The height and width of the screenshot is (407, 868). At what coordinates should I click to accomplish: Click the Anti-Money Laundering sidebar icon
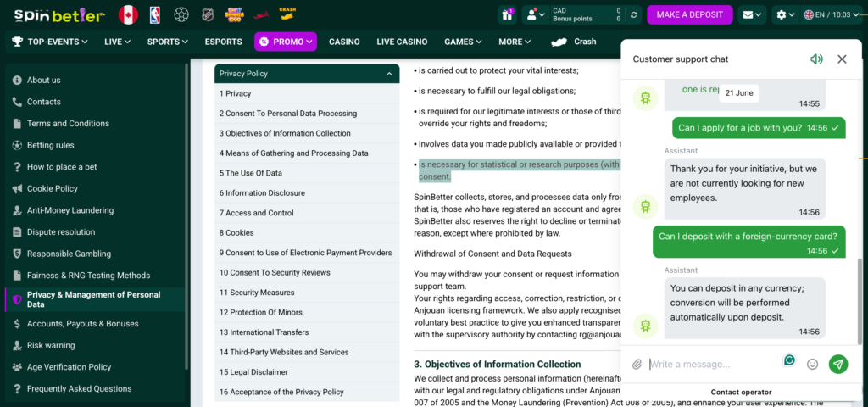coord(17,210)
